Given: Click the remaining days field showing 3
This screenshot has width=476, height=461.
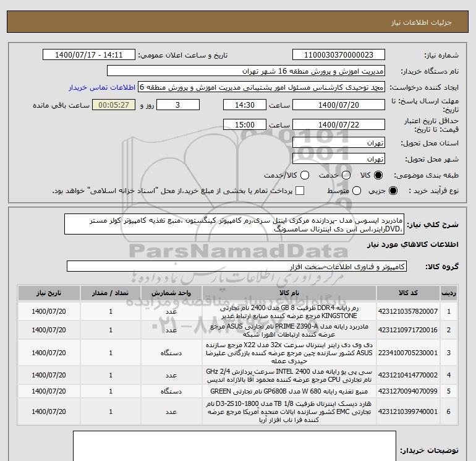Looking at the screenshot, I should 178,105.
